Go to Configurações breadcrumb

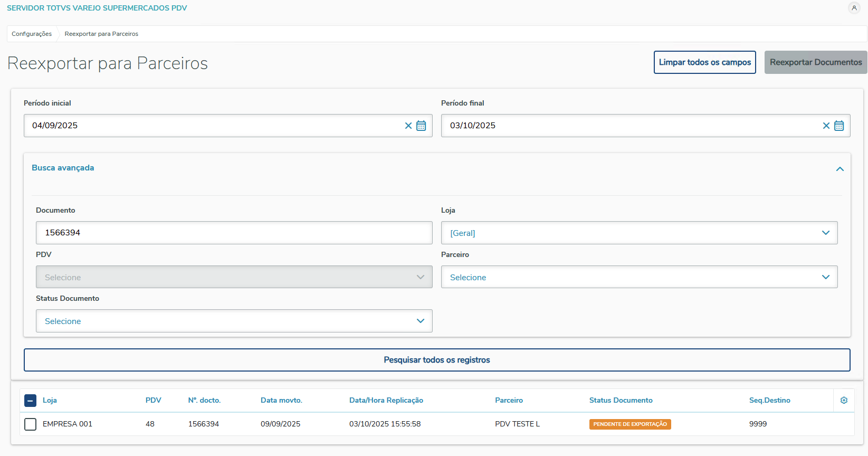[32, 34]
